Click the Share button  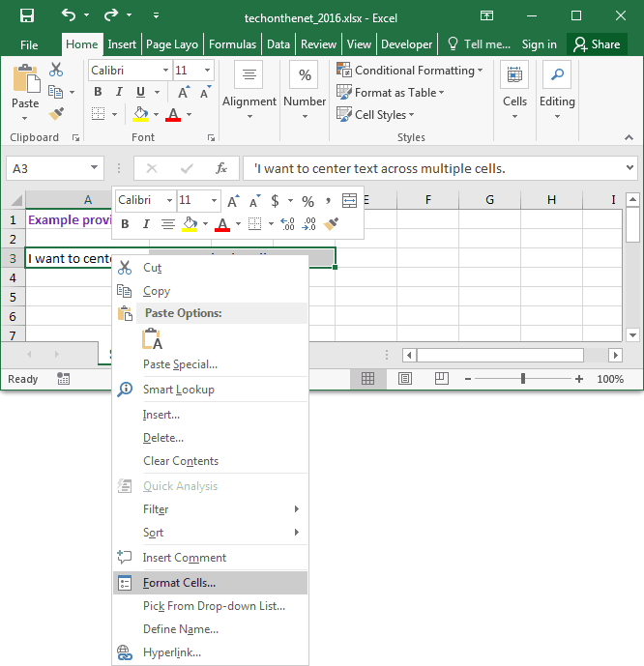pyautogui.click(x=596, y=44)
